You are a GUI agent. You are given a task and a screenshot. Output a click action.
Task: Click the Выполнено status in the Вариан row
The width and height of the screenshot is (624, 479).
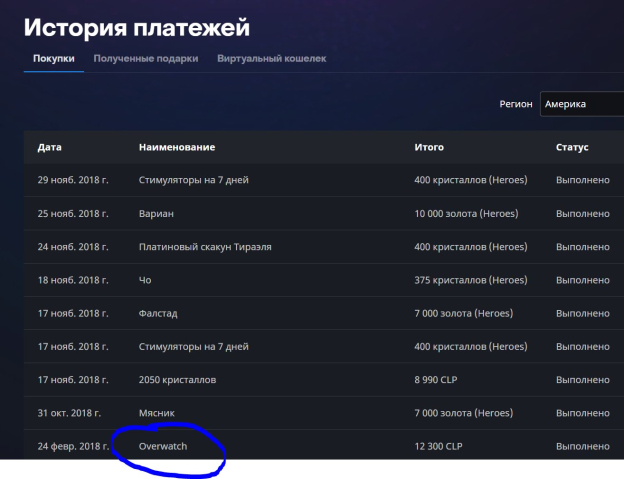(583, 214)
